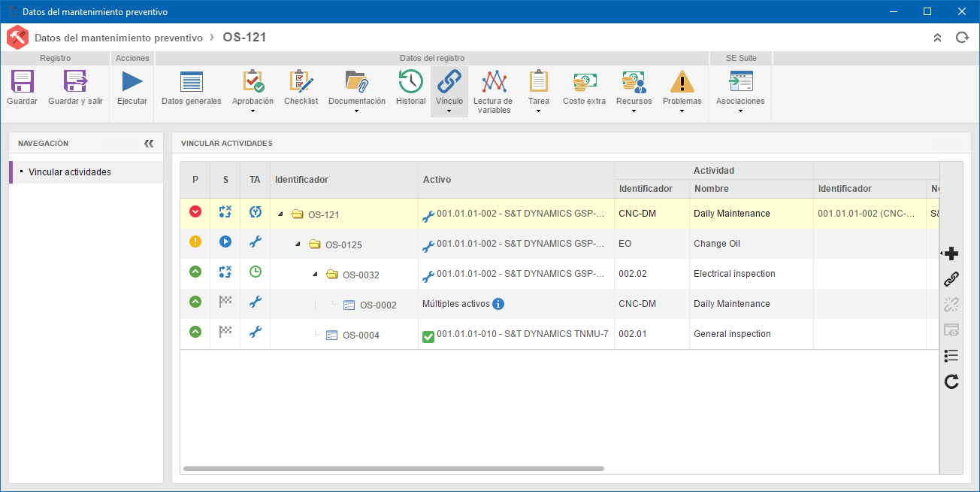Click the green check icon in OS-0004 row
The image size is (980, 492).
[428, 337]
